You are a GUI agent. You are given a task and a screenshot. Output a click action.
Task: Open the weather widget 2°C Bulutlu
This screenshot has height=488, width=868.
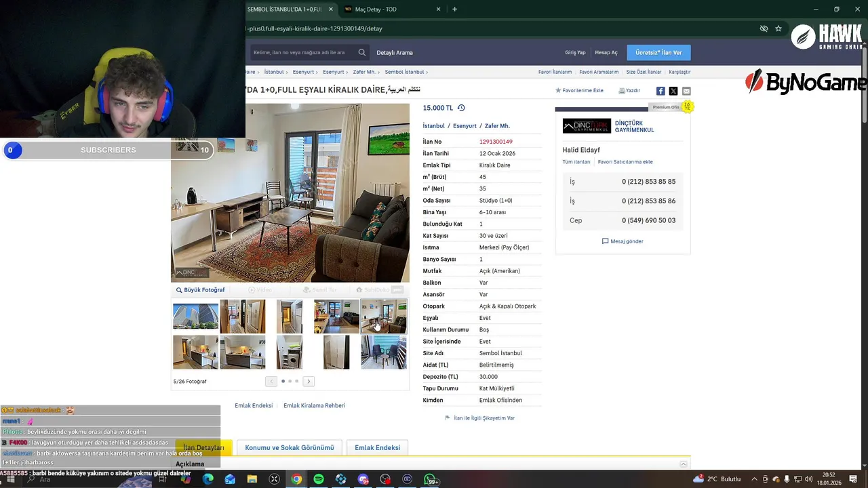717,479
